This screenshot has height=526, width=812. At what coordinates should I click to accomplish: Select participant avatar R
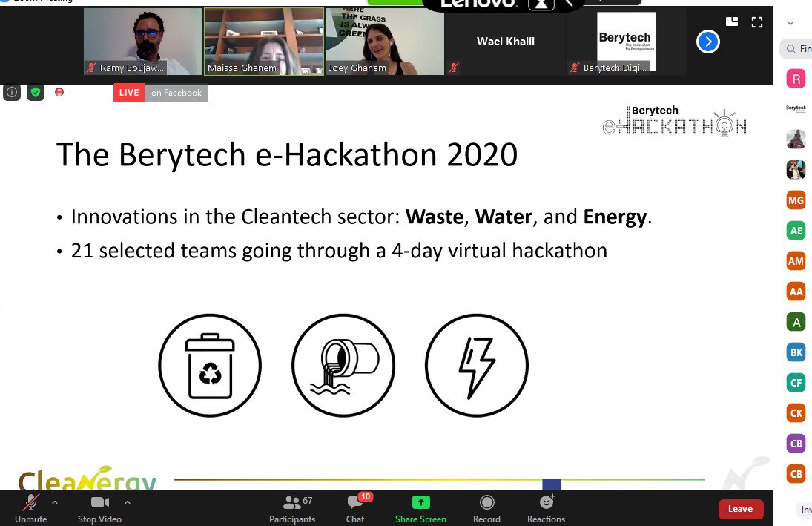click(x=796, y=79)
